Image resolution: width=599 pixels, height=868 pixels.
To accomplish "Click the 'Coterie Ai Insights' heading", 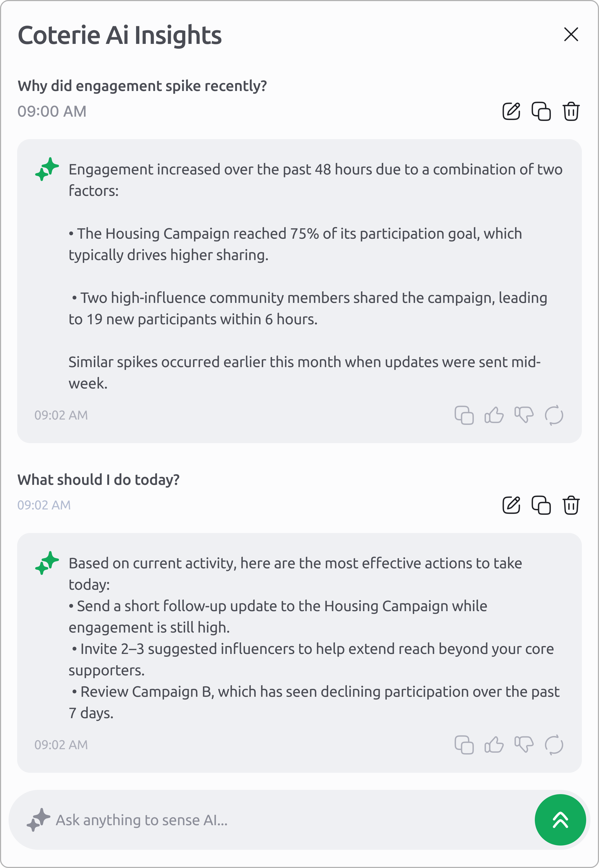I will [120, 35].
